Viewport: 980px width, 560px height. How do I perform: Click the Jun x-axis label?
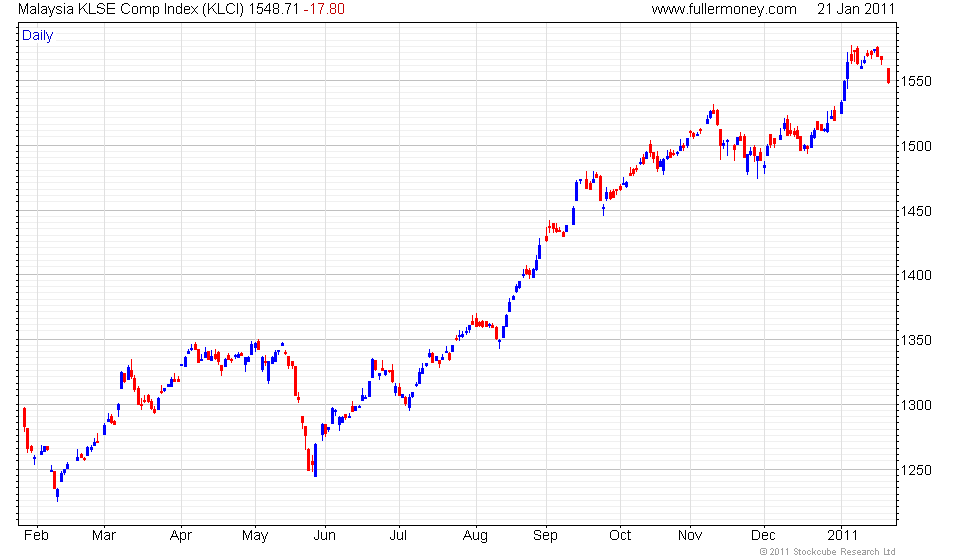(324, 536)
